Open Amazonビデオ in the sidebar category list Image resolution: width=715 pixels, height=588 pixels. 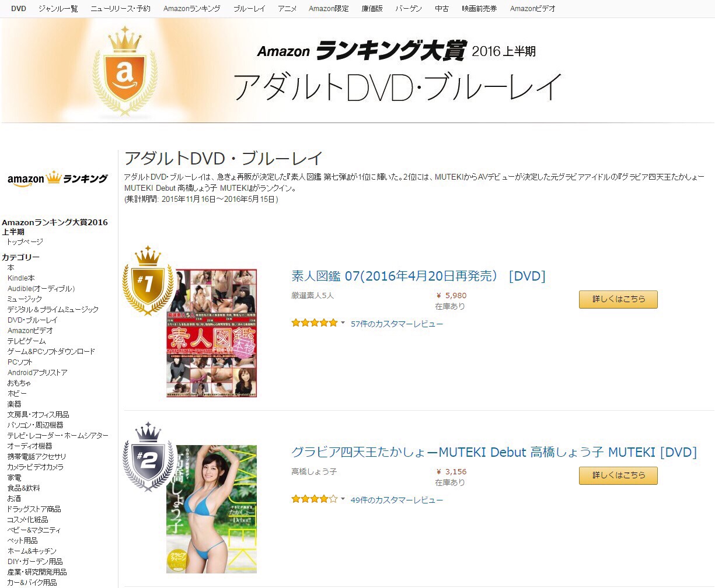coord(30,331)
